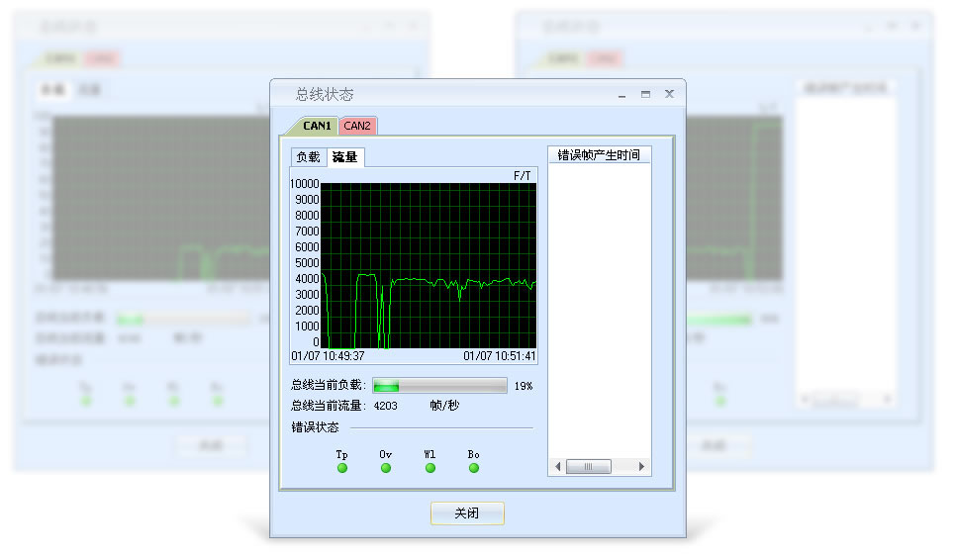Click the 错误帧产生时间 column header
Viewport: 955px width, 560px height.
point(599,155)
